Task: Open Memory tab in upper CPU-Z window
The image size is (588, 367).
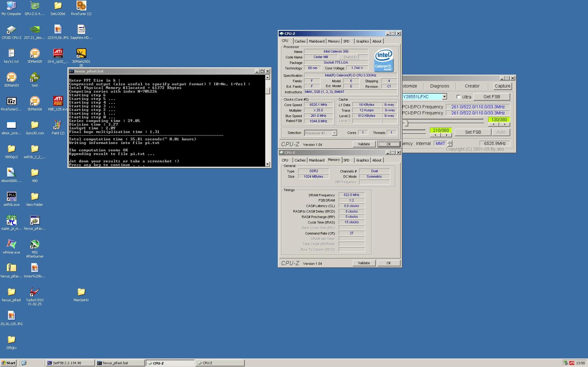Action: tap(334, 42)
